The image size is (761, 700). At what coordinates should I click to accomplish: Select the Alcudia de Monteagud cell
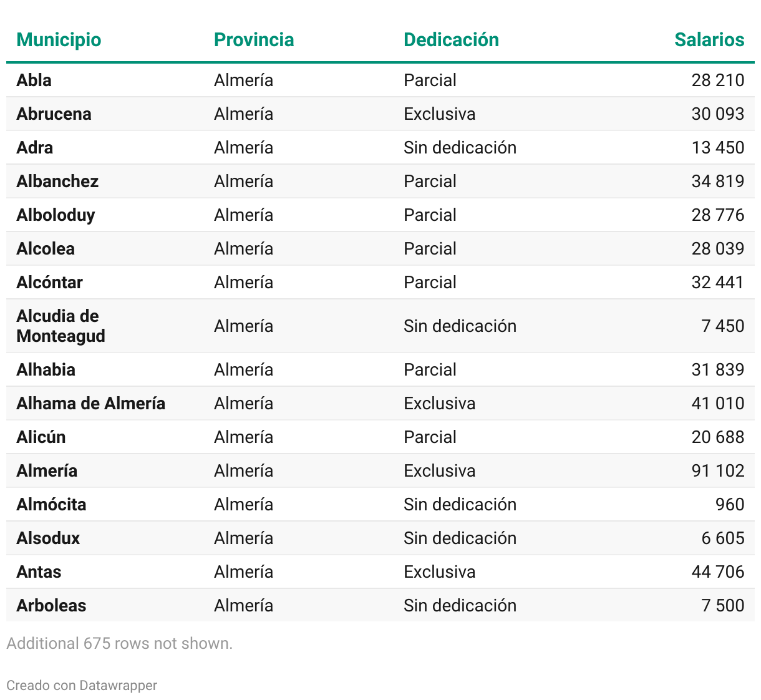tap(61, 326)
